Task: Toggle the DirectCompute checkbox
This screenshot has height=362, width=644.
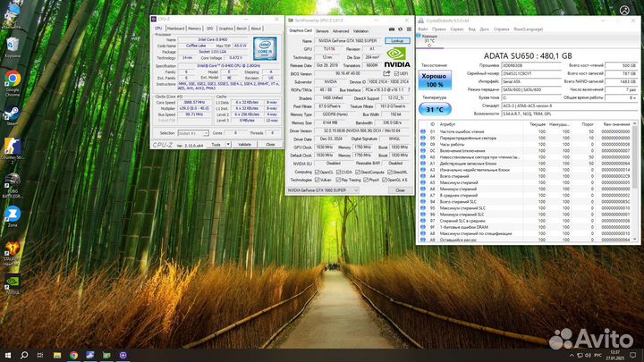Action: (358, 172)
